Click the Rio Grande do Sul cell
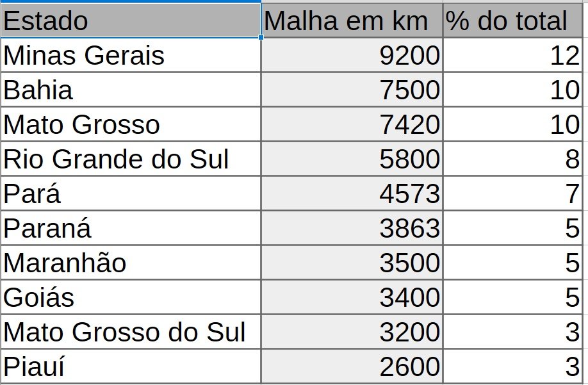Viewport: 588px width, 385px height. pos(131,159)
